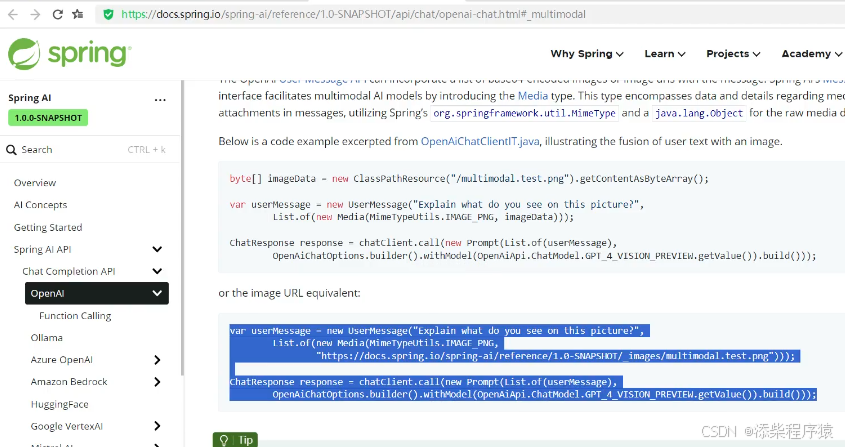Screen dimensions: 845x447
Task: Collapse the Chat Completion API chevron
Action: (x=157, y=271)
